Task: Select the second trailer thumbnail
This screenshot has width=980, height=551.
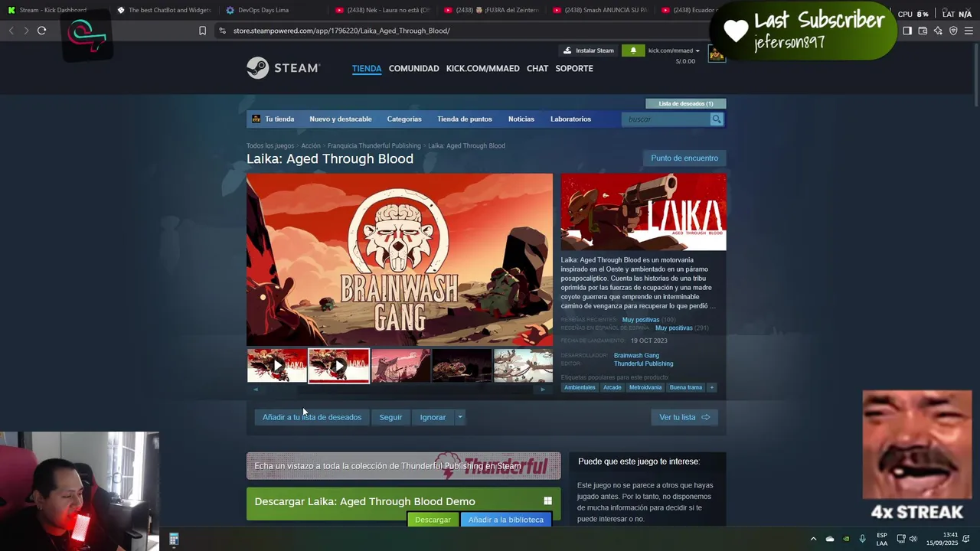Action: point(338,366)
